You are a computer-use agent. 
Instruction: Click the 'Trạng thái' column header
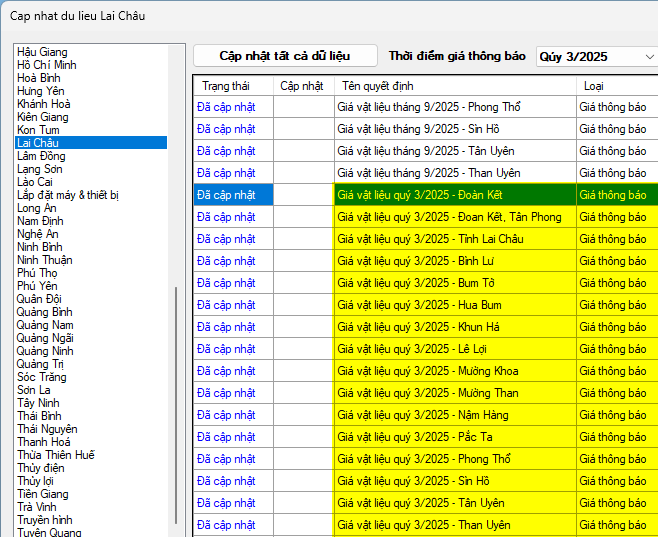pyautogui.click(x=225, y=85)
